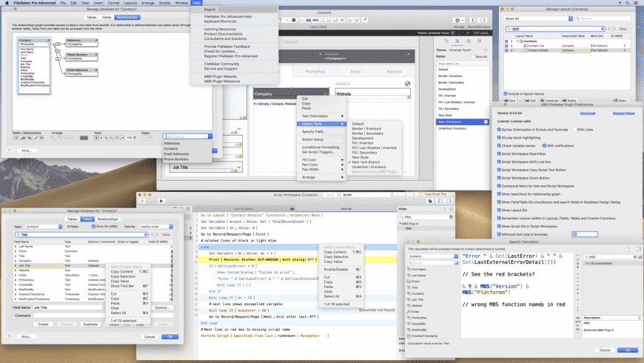Select Fill | Secondary in styles list
This screenshot has height=363, width=644.
(x=448, y=109)
